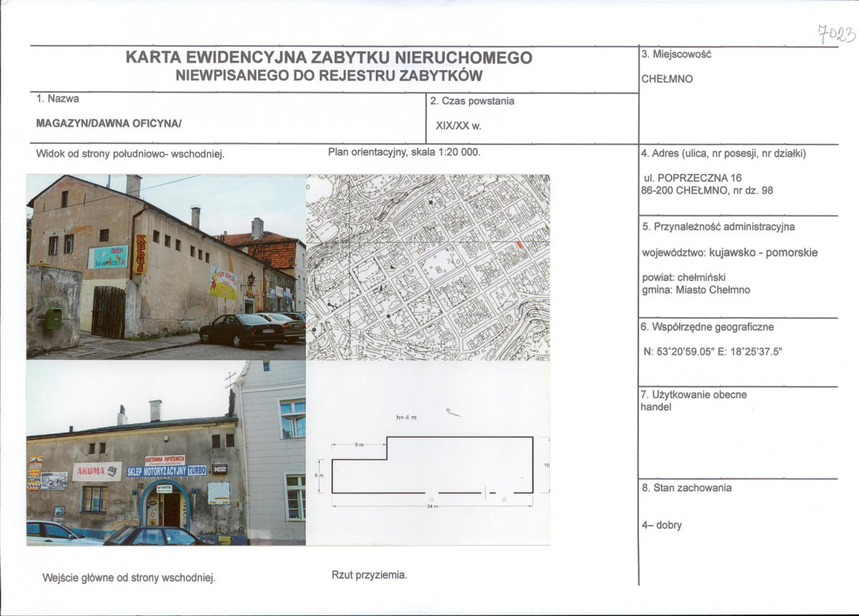Image resolution: width=859 pixels, height=616 pixels.
Task: Select 'województwo: kujawsko - pomorskie'
Action: pos(730,252)
